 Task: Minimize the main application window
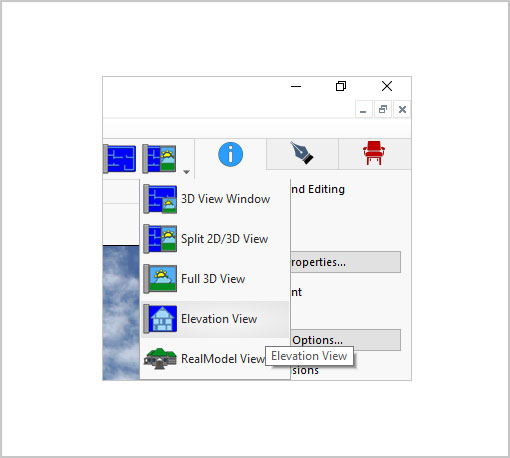pyautogui.click(x=296, y=86)
